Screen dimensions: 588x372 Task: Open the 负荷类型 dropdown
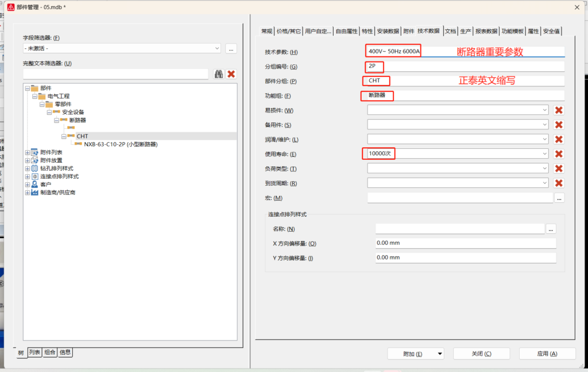tap(544, 168)
